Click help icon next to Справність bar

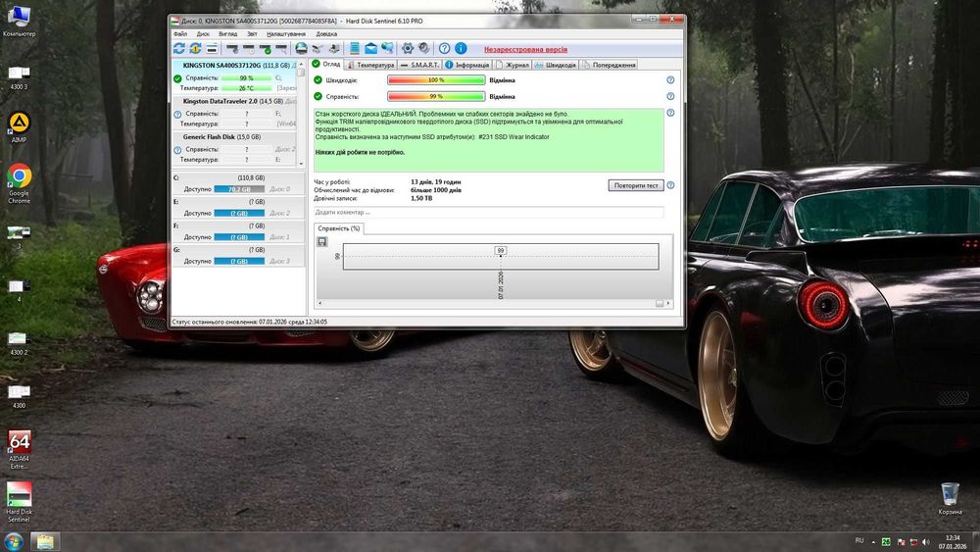click(670, 96)
